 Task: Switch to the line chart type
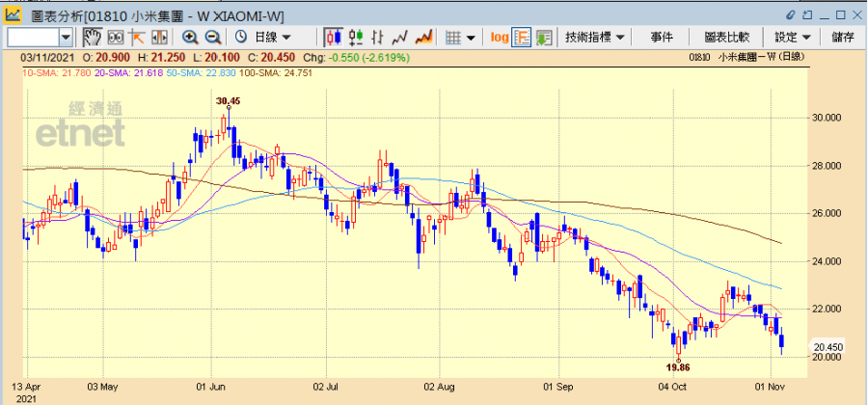pos(400,37)
